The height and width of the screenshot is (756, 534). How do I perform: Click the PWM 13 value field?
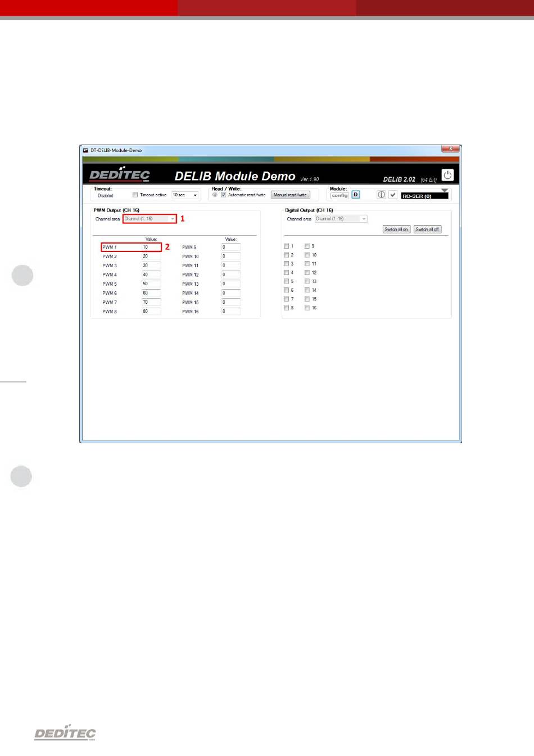point(230,283)
